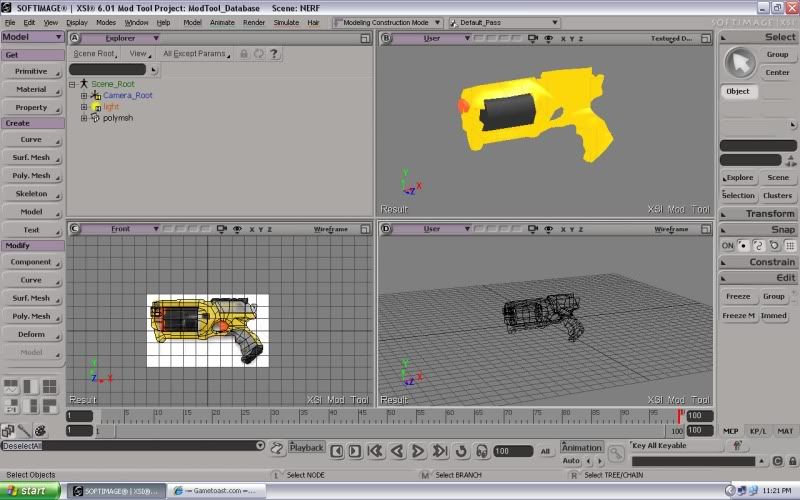Expand the Camera_Root tree node
Screen dimensions: 800x500
coord(84,95)
